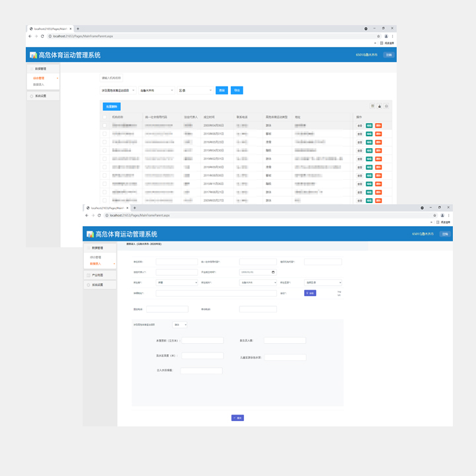This screenshot has width=476, height=476.
Task: Click green edit icon for 2016年05月23日 row
Action: pos(369,142)
